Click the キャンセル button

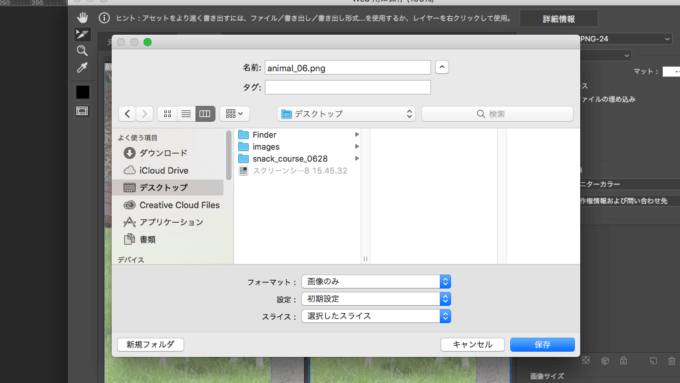tap(472, 345)
